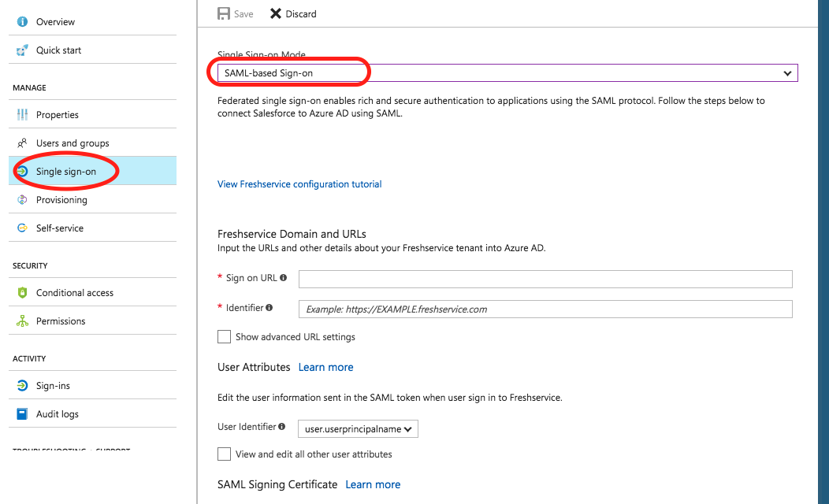Click the Save label in toolbar
This screenshot has height=504, width=829.
pos(243,14)
